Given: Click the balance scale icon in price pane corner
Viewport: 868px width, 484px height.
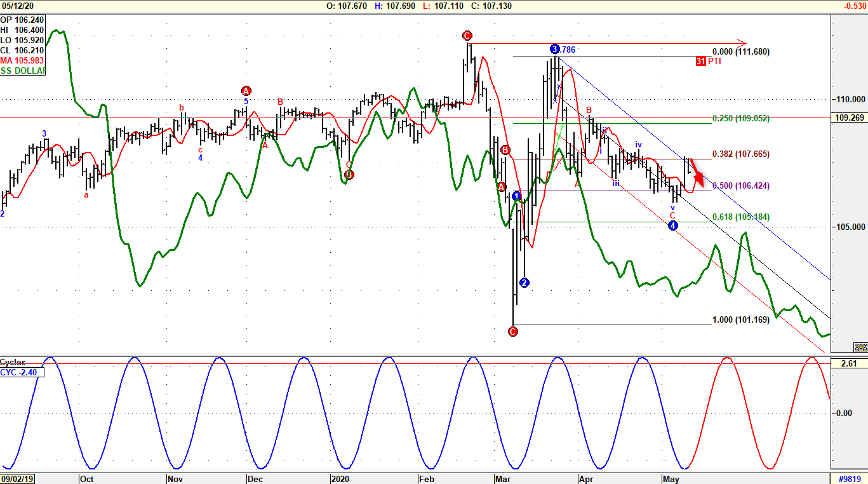Looking at the screenshot, I should (x=860, y=347).
